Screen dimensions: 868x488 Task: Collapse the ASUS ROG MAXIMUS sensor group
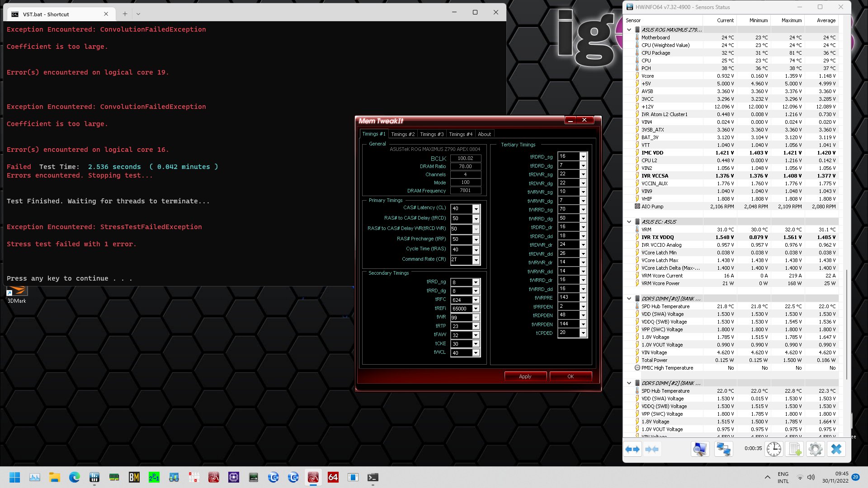click(x=629, y=30)
